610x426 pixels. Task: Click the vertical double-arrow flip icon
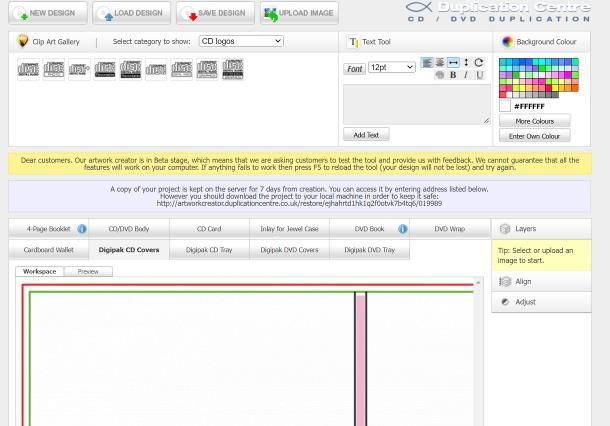pos(466,62)
